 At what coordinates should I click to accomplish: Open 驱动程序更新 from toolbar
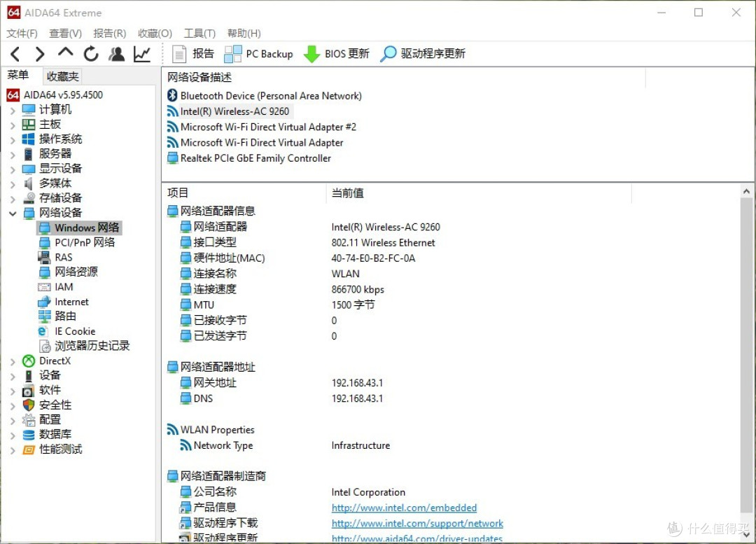423,53
